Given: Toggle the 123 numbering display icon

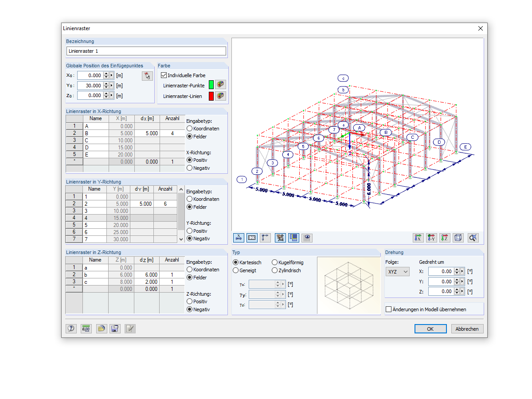Looking at the screenshot, I should click(252, 238).
